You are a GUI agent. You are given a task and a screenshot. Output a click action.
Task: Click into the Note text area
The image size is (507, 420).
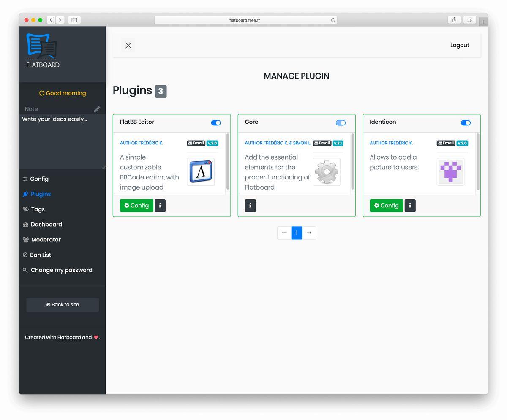[x=63, y=141]
